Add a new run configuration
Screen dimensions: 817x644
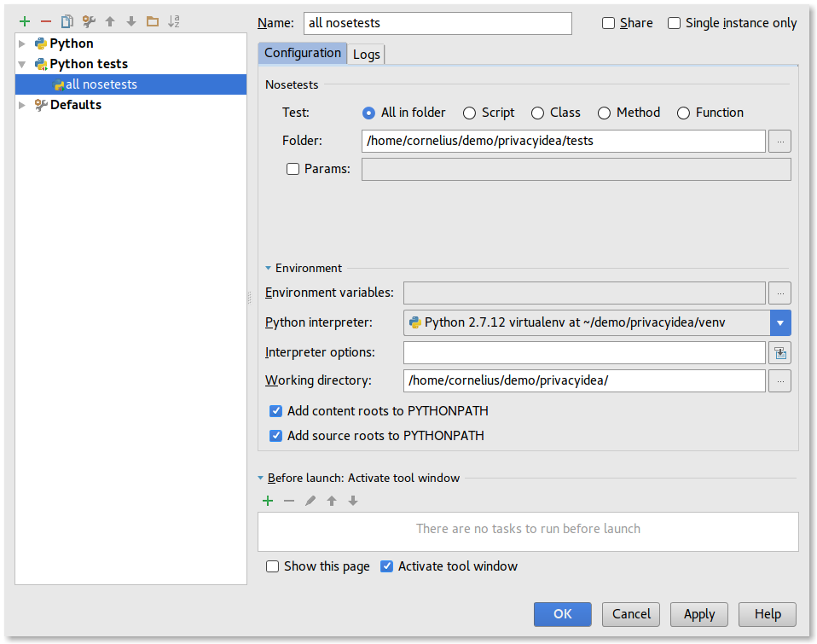pos(25,21)
